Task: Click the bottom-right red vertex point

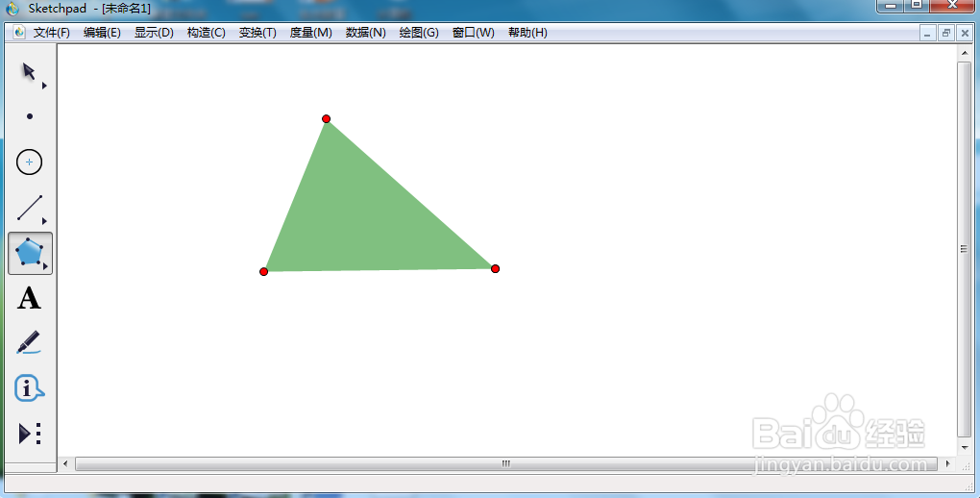Action: click(x=495, y=269)
